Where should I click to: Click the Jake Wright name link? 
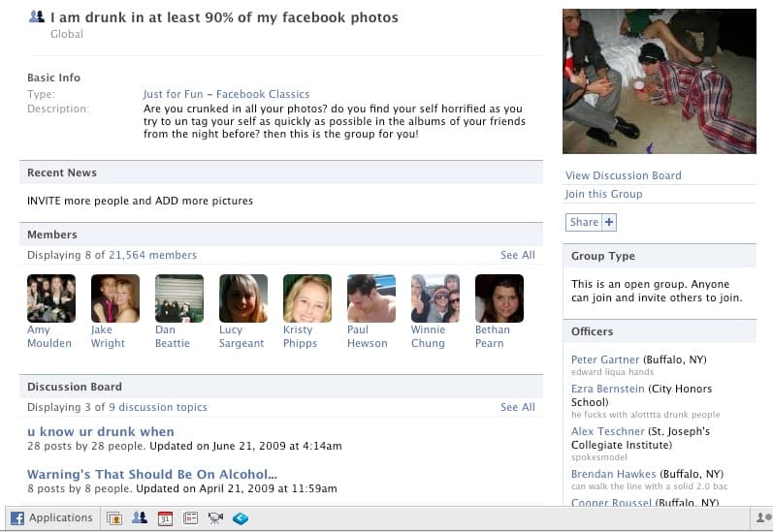[108, 336]
